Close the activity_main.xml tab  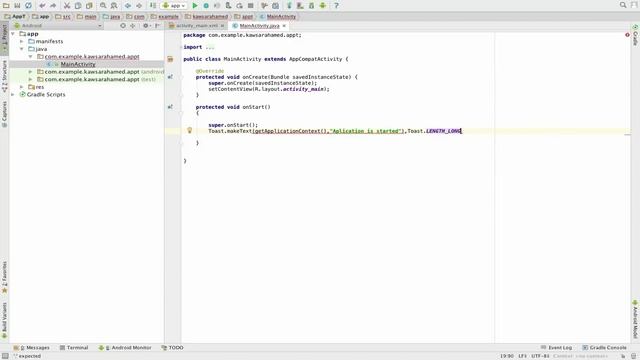pos(222,26)
